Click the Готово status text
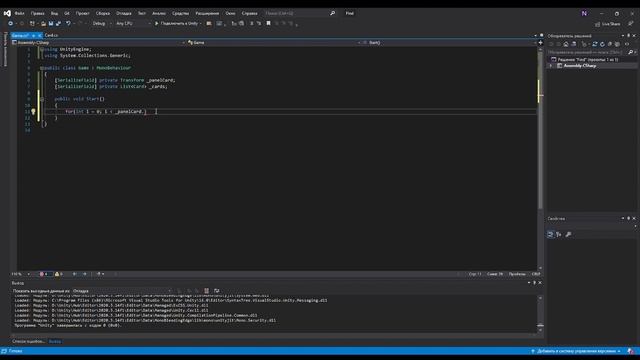 click(x=16, y=351)
